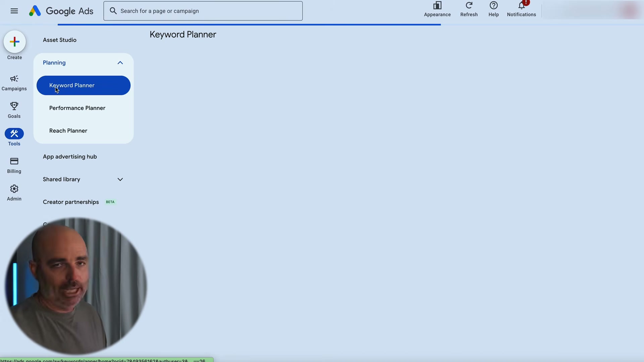Screen dimensions: 644x362
Task: Select the Tools wrench icon
Action: [x=14, y=134]
